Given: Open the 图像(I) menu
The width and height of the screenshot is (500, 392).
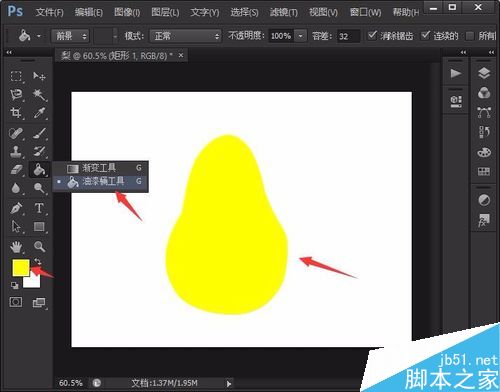Looking at the screenshot, I should click(x=127, y=12).
